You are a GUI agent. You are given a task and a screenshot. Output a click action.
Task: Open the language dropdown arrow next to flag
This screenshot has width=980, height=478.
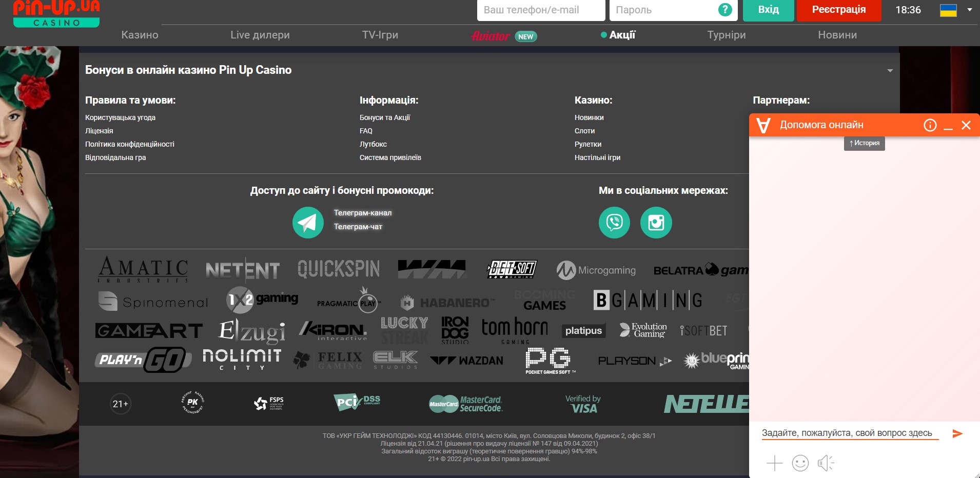(970, 10)
